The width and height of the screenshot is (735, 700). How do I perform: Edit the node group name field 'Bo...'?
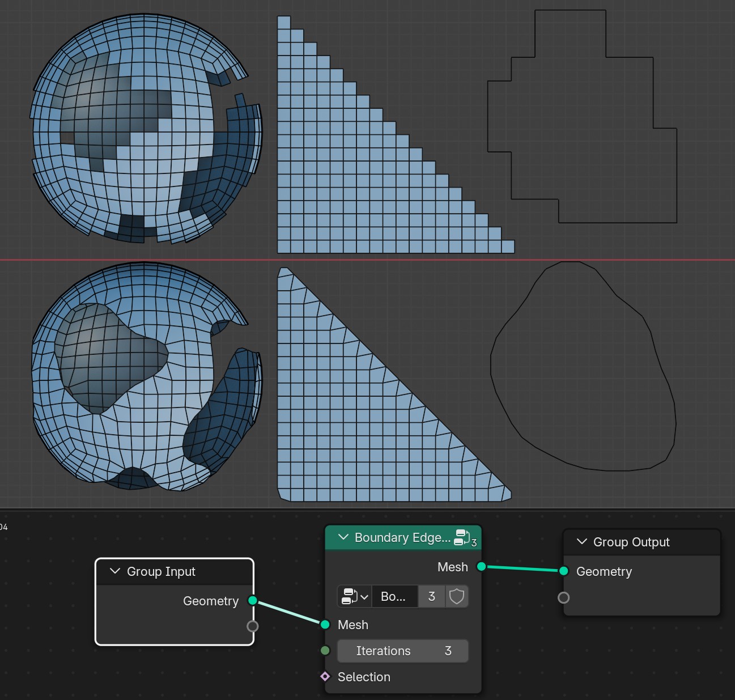click(x=394, y=596)
